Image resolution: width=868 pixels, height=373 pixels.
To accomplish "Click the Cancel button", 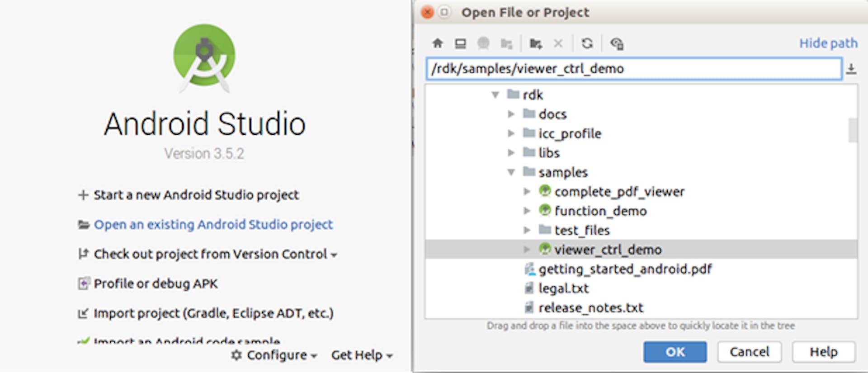I will pos(749,352).
